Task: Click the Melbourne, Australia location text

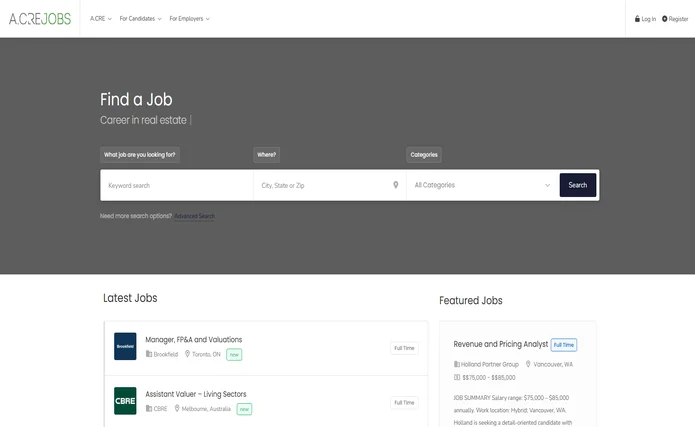Action: pos(206,409)
